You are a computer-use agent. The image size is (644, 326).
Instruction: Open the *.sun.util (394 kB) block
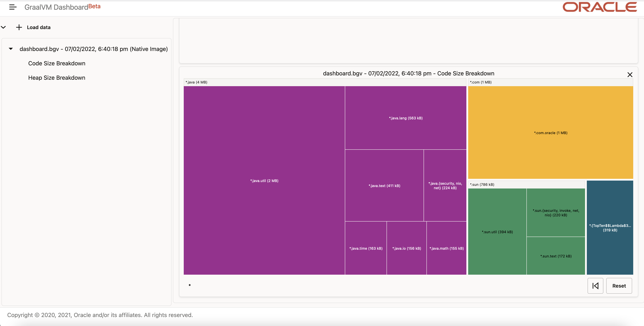pos(497,232)
